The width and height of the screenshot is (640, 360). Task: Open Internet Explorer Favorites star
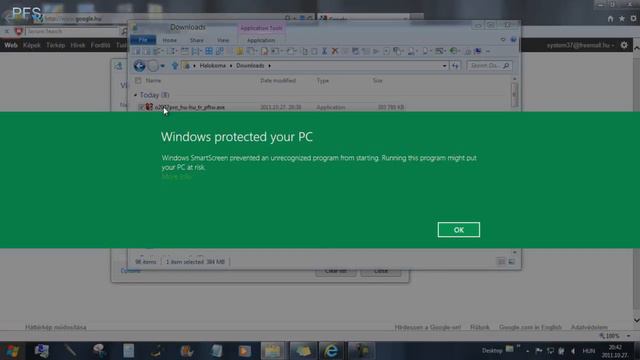(622, 19)
